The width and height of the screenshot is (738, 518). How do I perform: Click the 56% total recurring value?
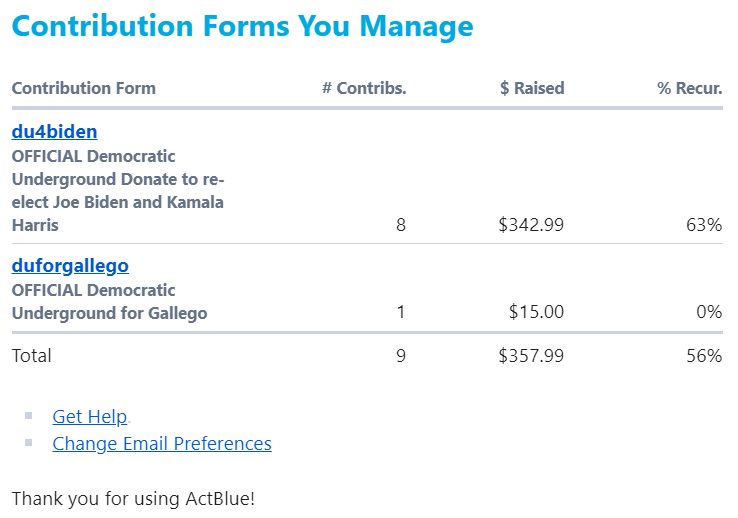704,356
